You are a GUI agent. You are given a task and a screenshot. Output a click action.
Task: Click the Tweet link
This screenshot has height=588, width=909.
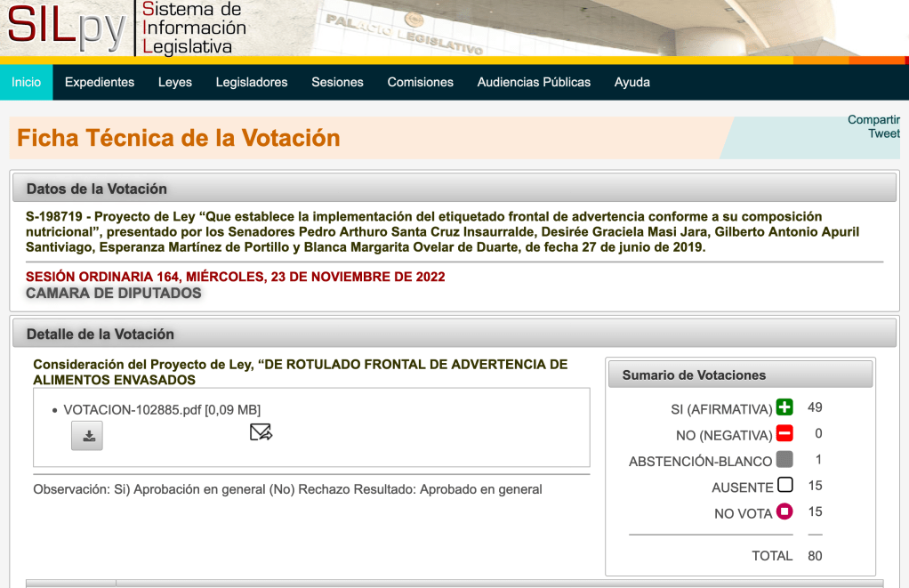883,133
